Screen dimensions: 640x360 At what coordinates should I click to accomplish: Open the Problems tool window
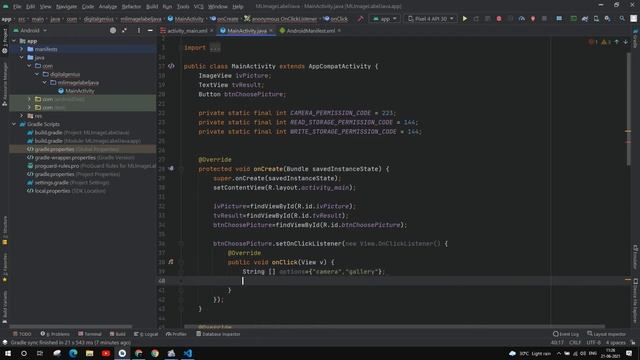tap(55, 334)
